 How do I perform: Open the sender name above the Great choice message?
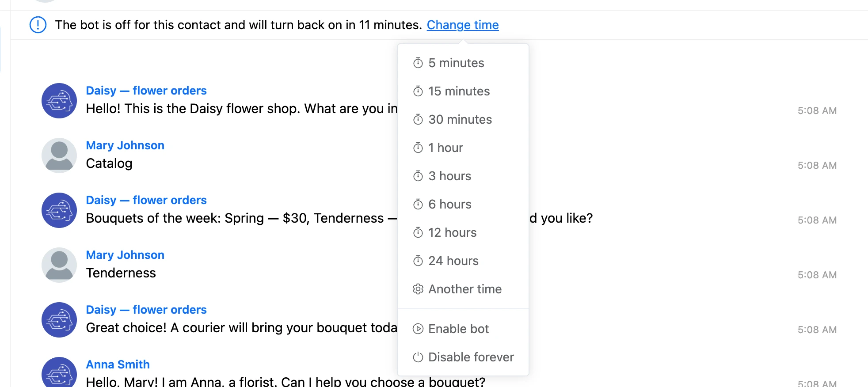146,310
